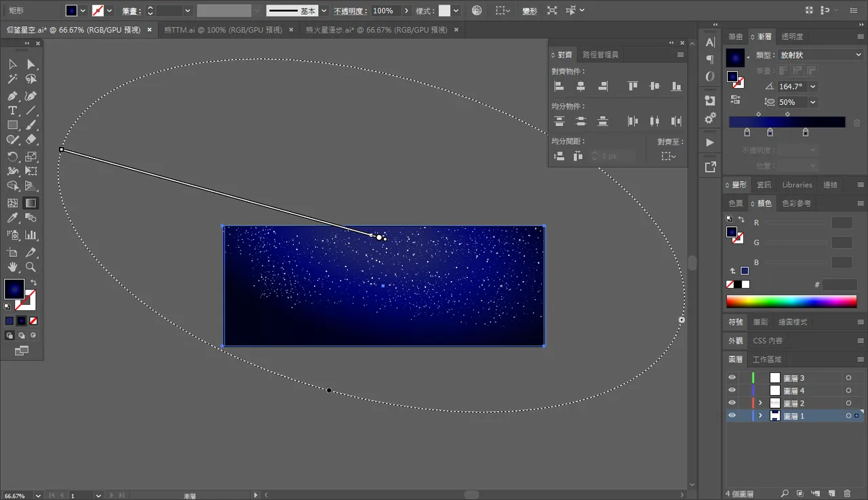Select the Artboard tool
This screenshot has height=500, width=868.
pos(13,252)
